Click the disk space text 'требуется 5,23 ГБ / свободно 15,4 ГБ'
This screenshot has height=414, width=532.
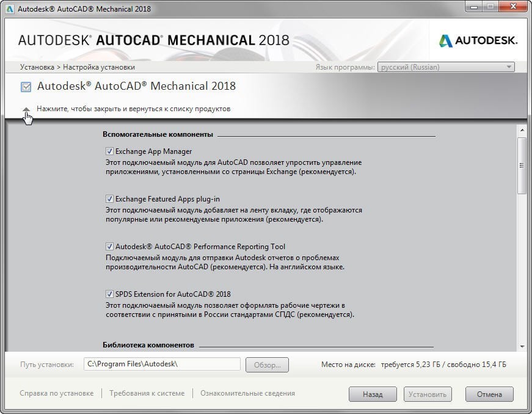(x=443, y=365)
